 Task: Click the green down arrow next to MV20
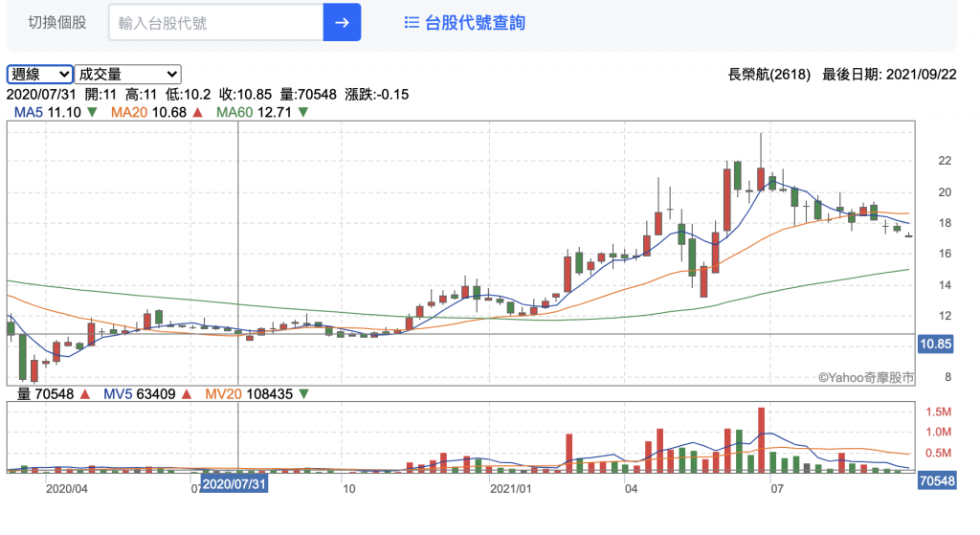(303, 394)
